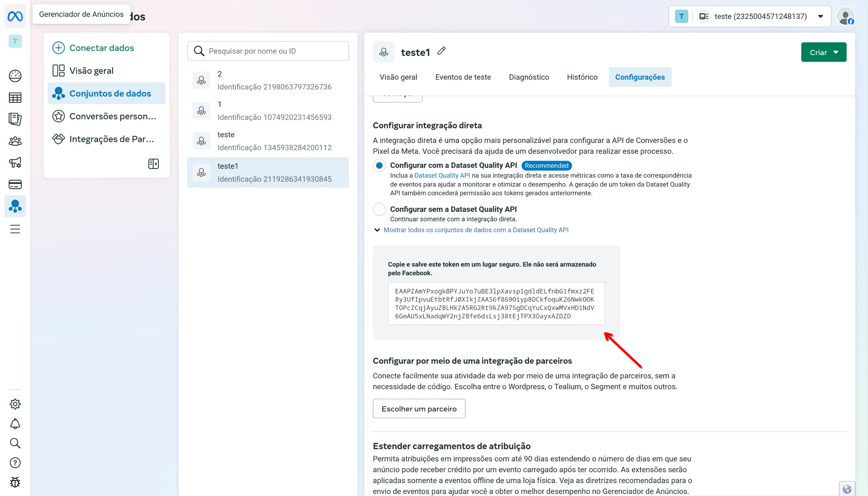868x496 pixels.
Task: Click the Estender carregamentos de atribuição heading
Action: (x=451, y=446)
